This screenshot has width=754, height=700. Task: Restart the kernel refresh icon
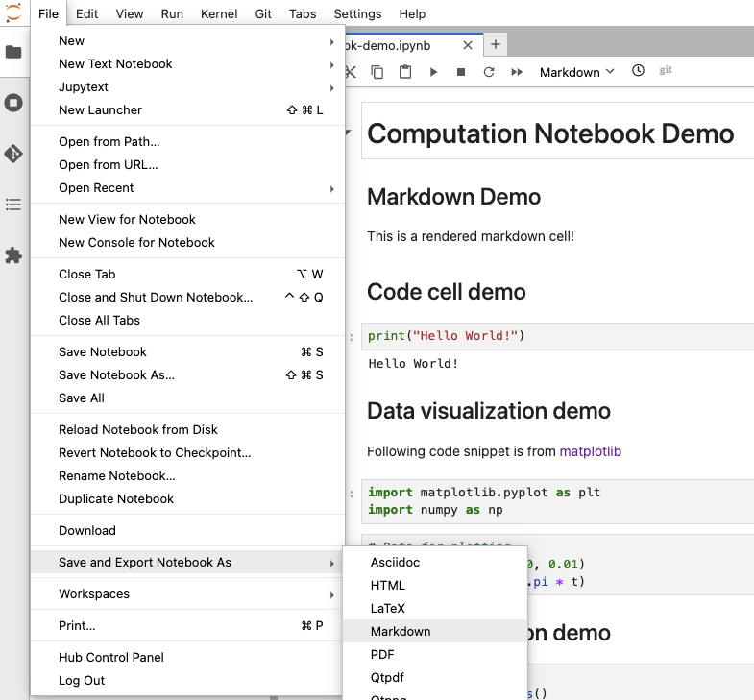coord(489,72)
